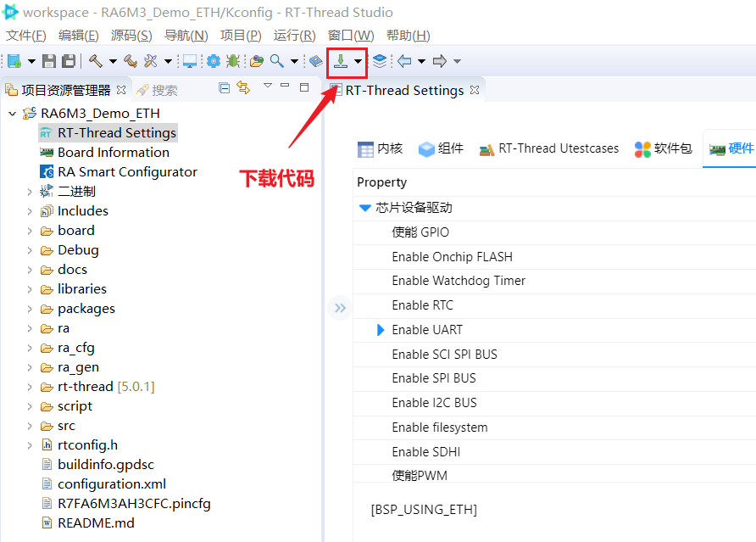Open the 窗口(W) menu
Screen dimensions: 756x542
point(351,36)
